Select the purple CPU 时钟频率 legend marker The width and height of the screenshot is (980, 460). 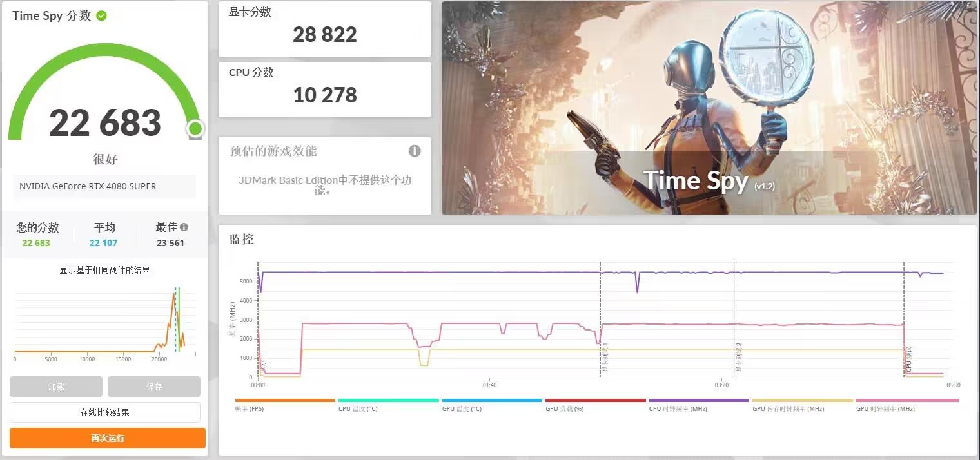pyautogui.click(x=698, y=400)
